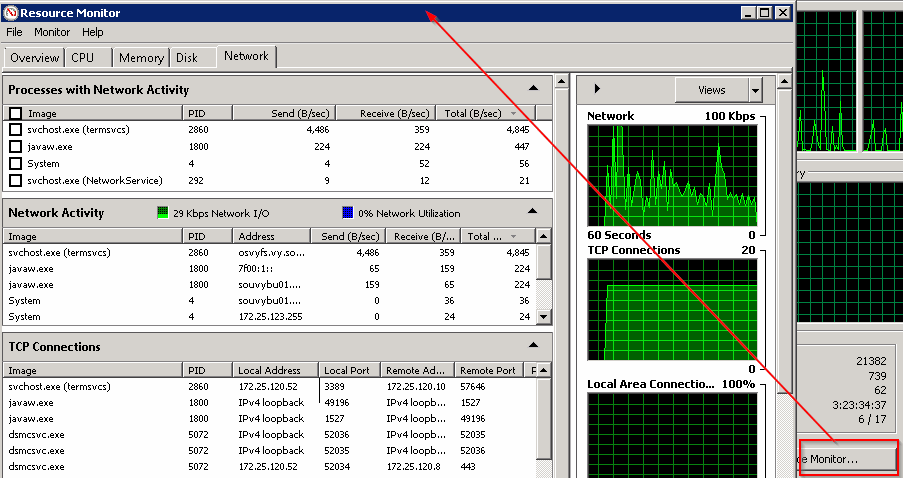Viewport: 903px width, 478px height.
Task: Open the Disk tab
Action: [187, 58]
